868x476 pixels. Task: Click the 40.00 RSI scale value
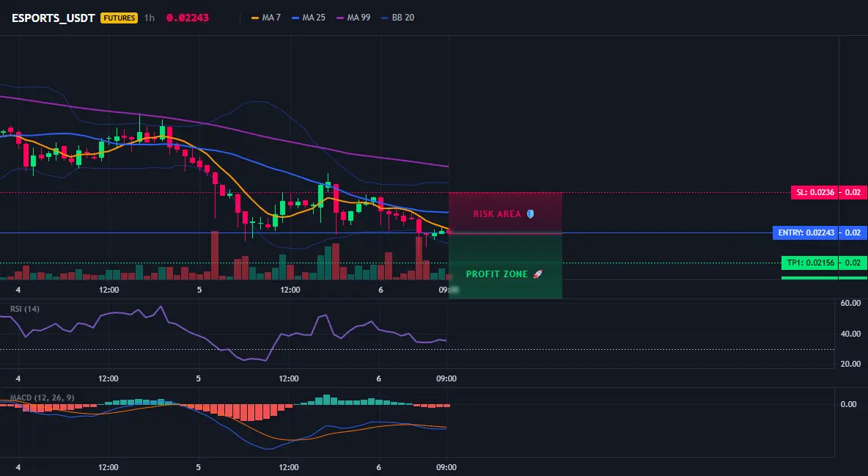[850, 334]
